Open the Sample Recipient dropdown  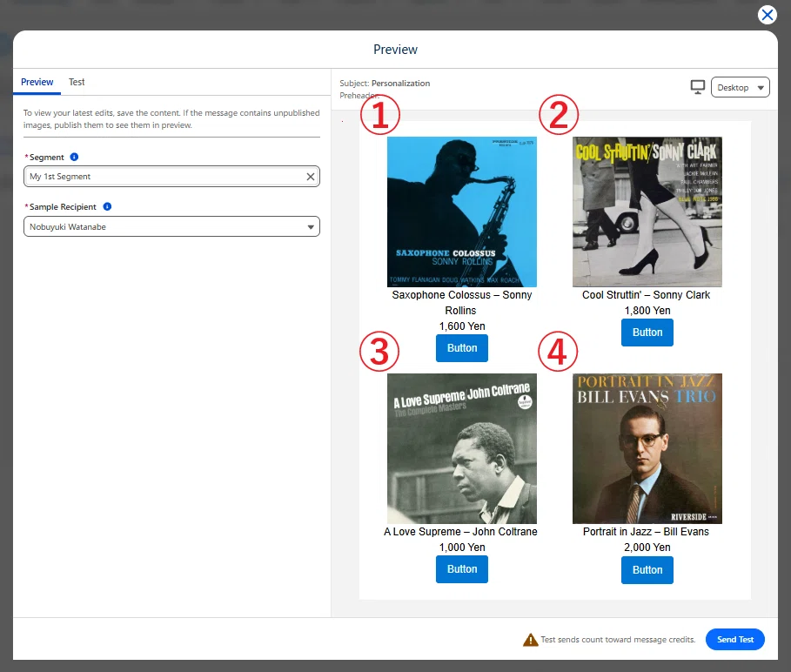tap(171, 226)
